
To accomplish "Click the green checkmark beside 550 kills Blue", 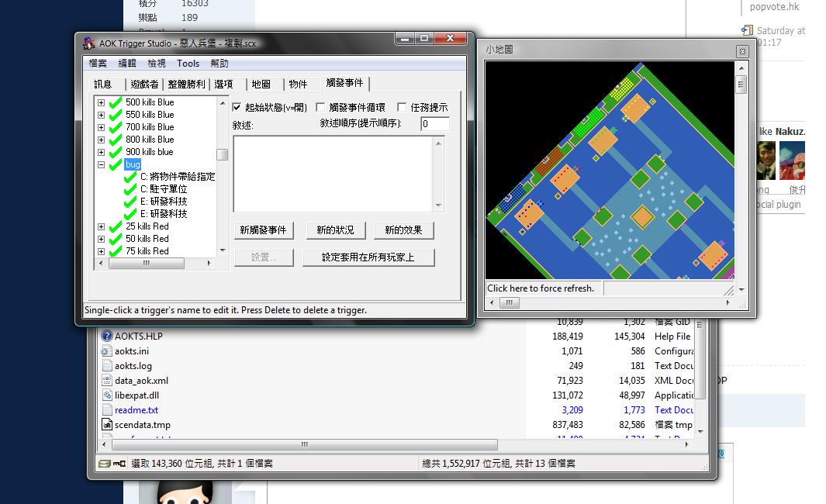I will (116, 115).
